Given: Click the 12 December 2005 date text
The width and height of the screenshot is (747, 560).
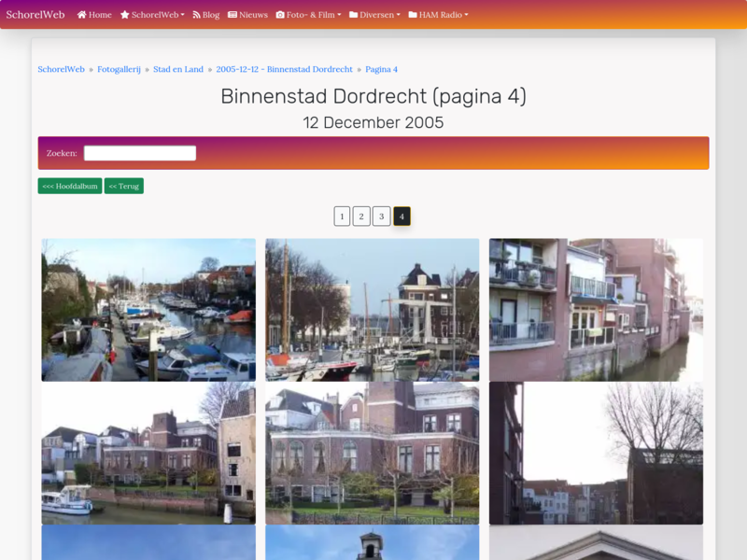Looking at the screenshot, I should [373, 122].
